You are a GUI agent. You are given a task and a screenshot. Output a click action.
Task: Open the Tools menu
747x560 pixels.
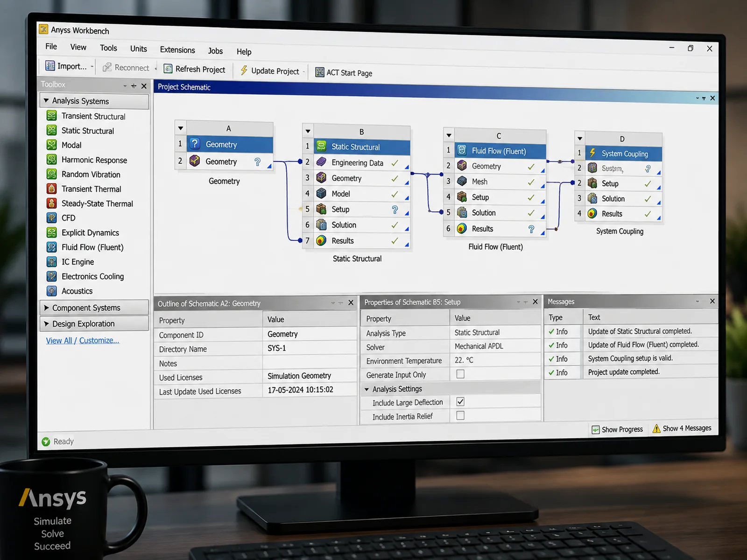click(108, 48)
